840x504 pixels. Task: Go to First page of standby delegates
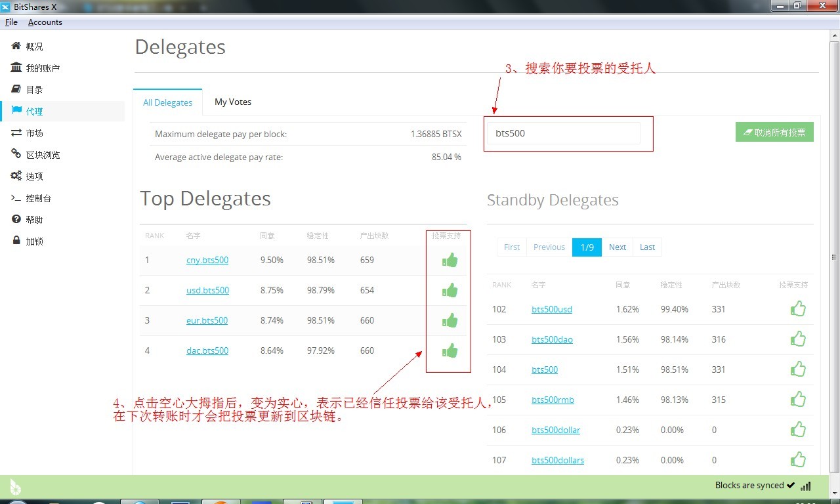click(512, 247)
